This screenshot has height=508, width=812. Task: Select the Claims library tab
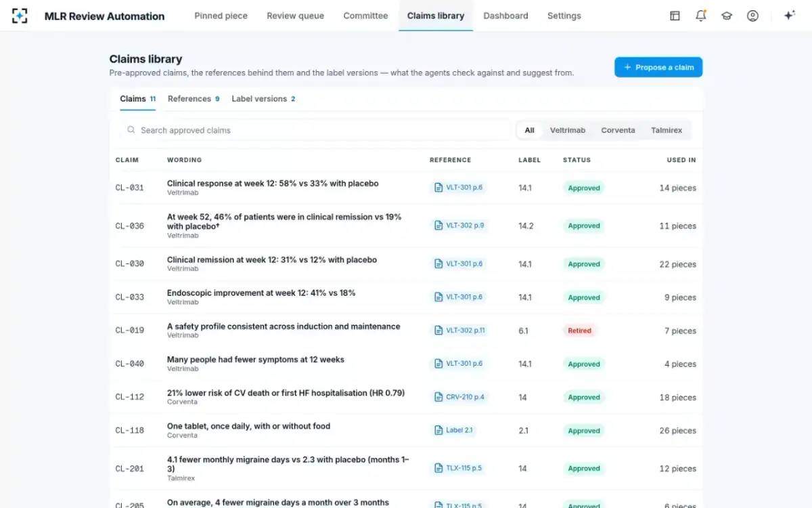click(436, 16)
